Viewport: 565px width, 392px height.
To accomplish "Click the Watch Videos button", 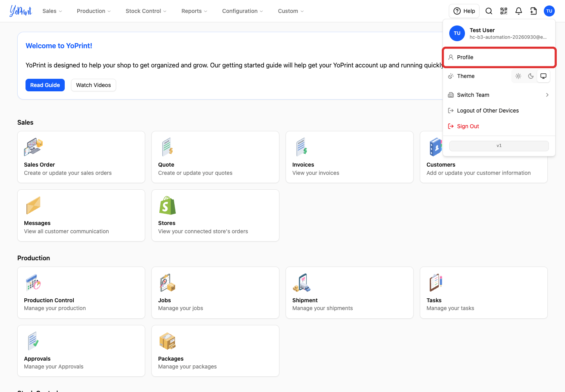I will tap(93, 85).
